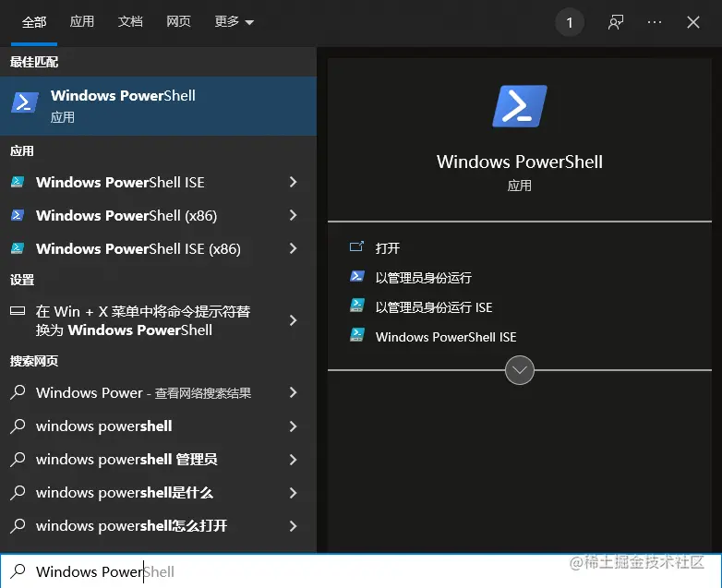Select the Windows PowerShell best match result
This screenshot has height=588, width=722.
point(159,106)
